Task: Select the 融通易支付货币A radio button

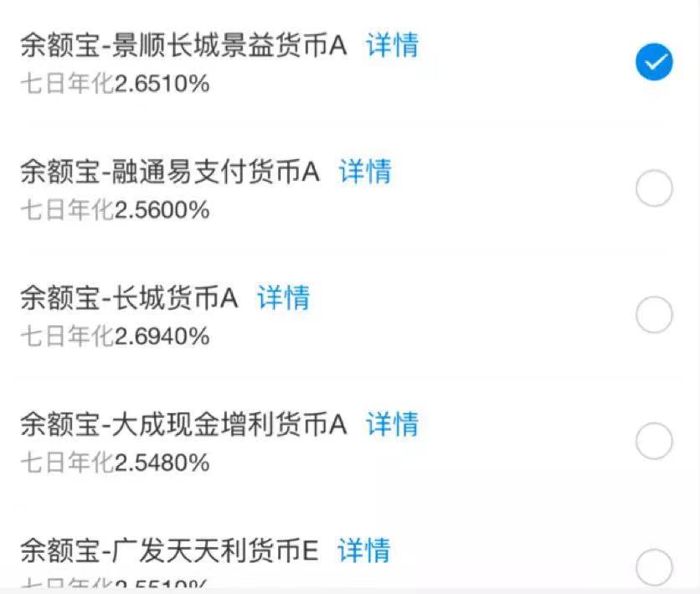Action: coord(654,189)
